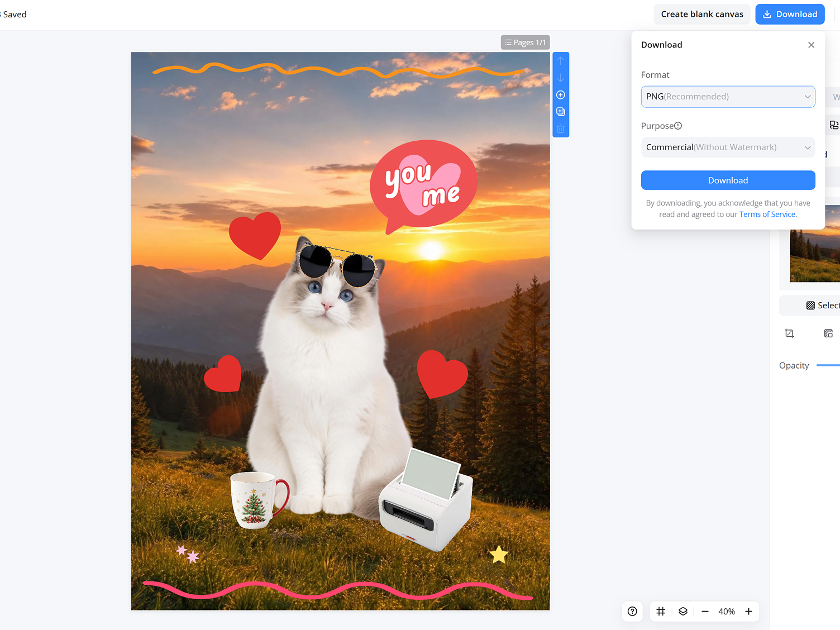The width and height of the screenshot is (840, 630).
Task: Click the purpose info icon
Action: 678,126
